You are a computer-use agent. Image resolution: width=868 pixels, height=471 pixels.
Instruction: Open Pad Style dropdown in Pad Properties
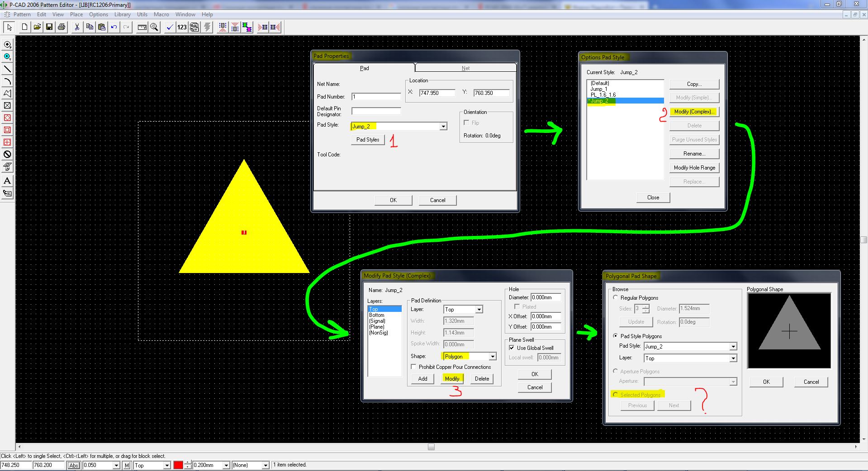click(x=443, y=127)
